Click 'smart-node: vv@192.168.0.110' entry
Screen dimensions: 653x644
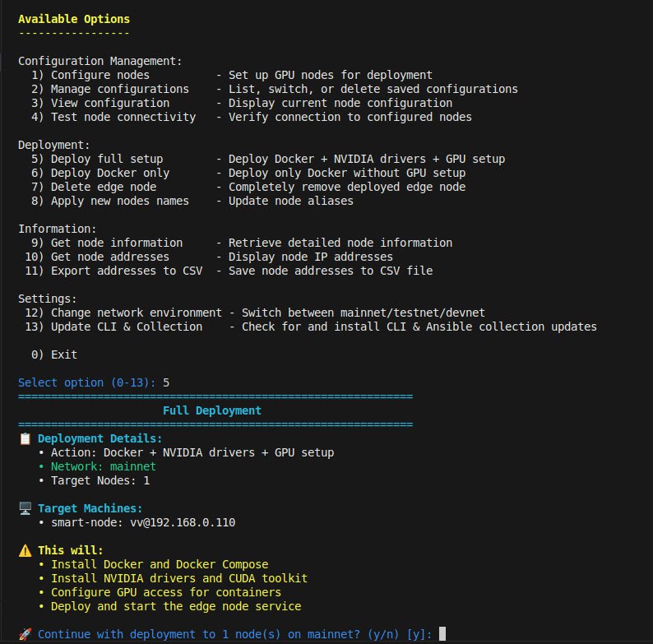(x=143, y=522)
